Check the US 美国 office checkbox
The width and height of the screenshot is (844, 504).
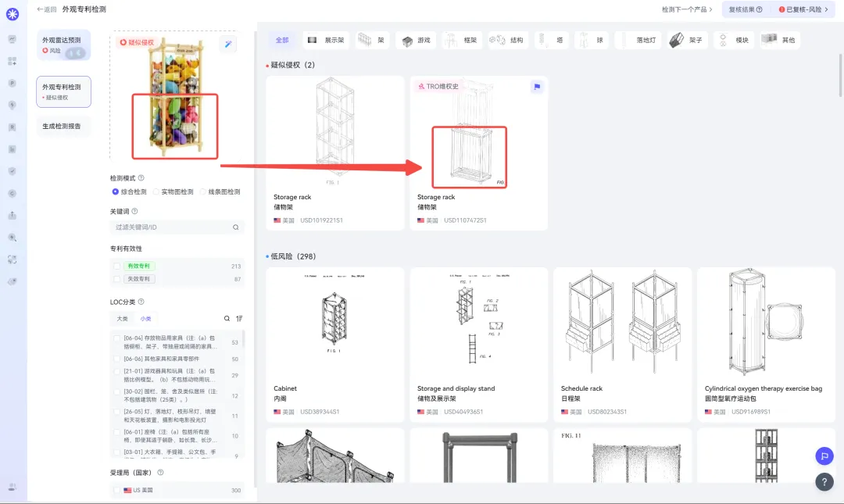click(x=116, y=490)
